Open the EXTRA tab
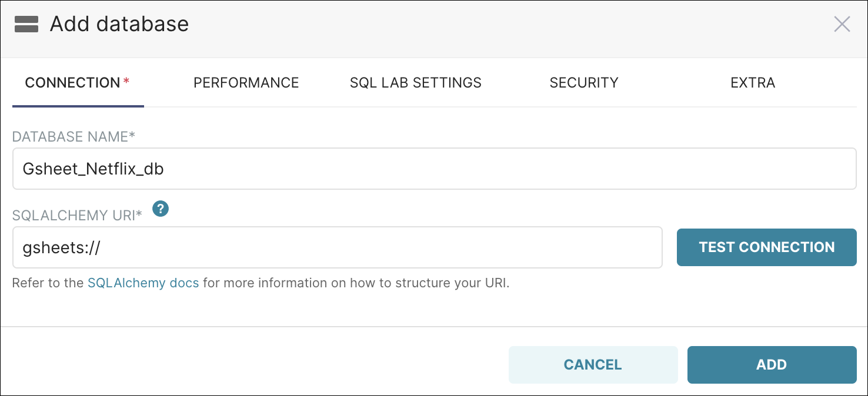The height and width of the screenshot is (396, 868). point(753,83)
